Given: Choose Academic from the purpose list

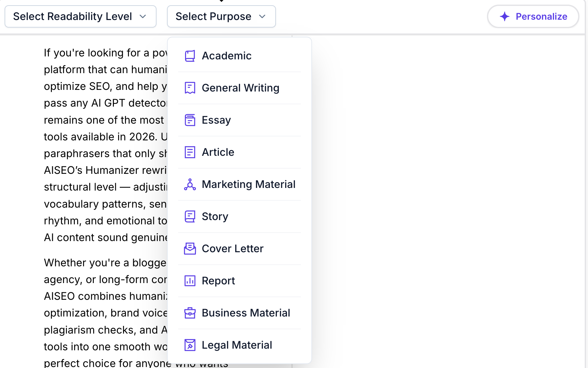Looking at the screenshot, I should point(240,56).
